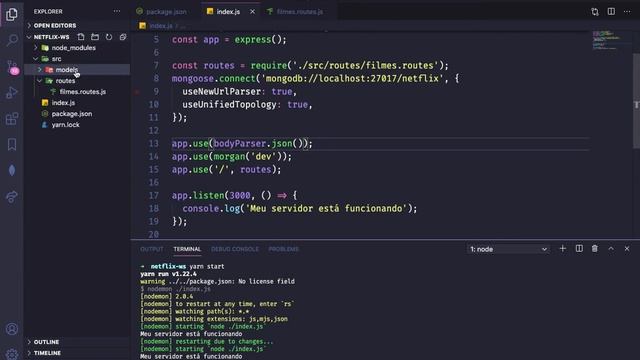This screenshot has height=360, width=640.
Task: Create a new folder in NETFLIX-WS
Action: coord(95,37)
